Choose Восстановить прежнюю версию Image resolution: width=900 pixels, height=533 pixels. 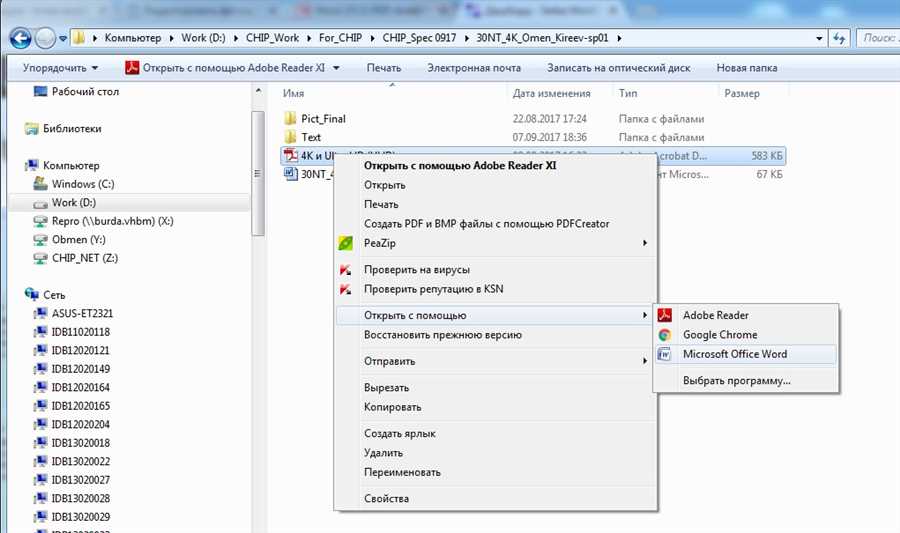tap(443, 335)
